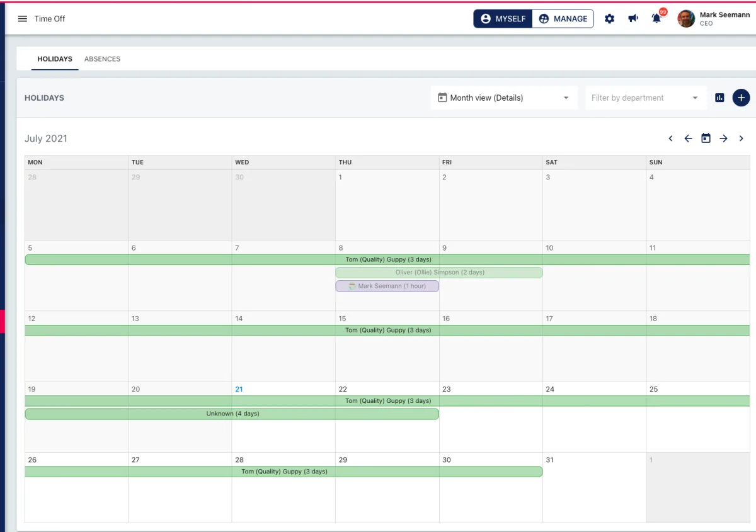The image size is (756, 532).
Task: Select July 24 day cell
Action: pos(594,417)
